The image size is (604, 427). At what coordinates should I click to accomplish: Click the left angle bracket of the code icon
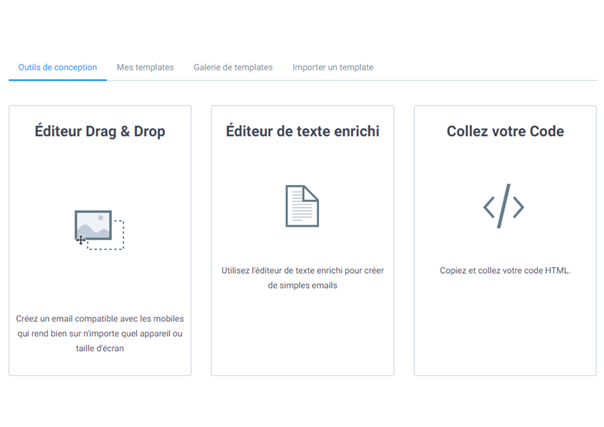[489, 207]
